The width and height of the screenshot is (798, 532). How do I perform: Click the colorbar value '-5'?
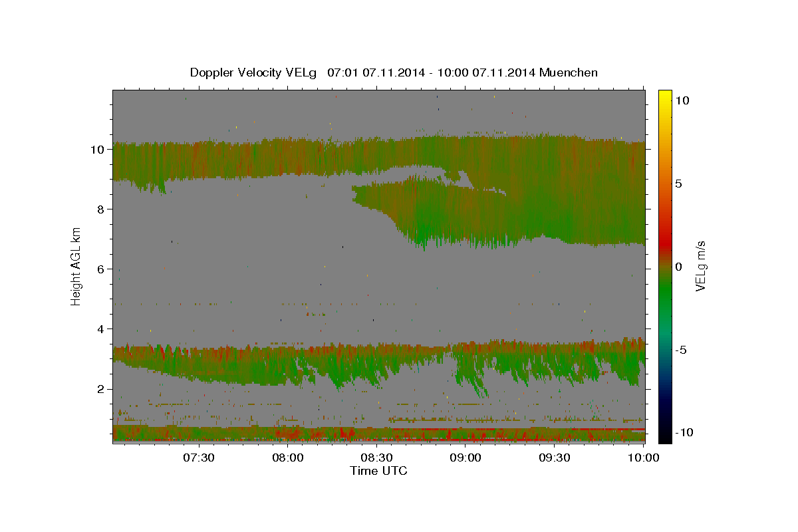pos(681,349)
